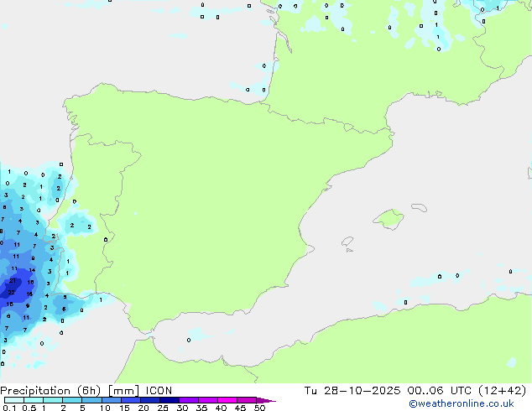Viewport: 532px width, 411px height.
Task: Click the 25–30 mm navy legend swatch
Action: (170, 400)
